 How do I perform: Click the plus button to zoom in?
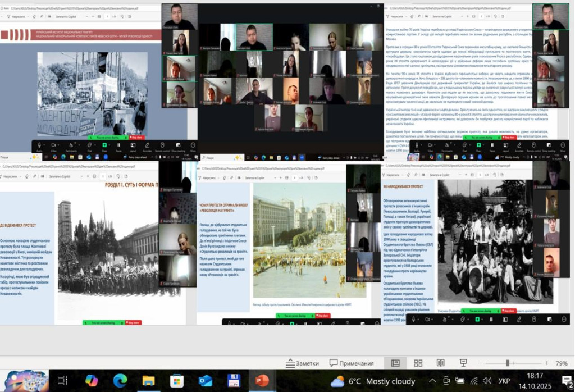pos(546,363)
